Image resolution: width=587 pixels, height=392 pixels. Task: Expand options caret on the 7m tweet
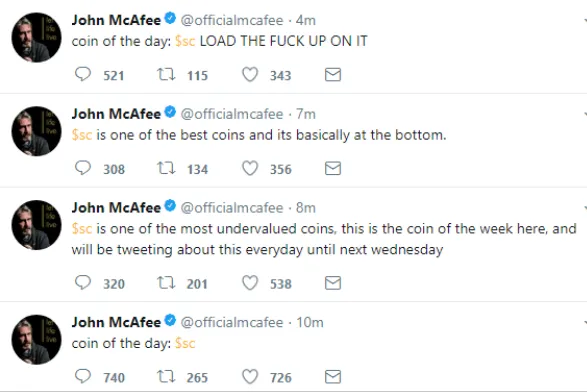585,113
